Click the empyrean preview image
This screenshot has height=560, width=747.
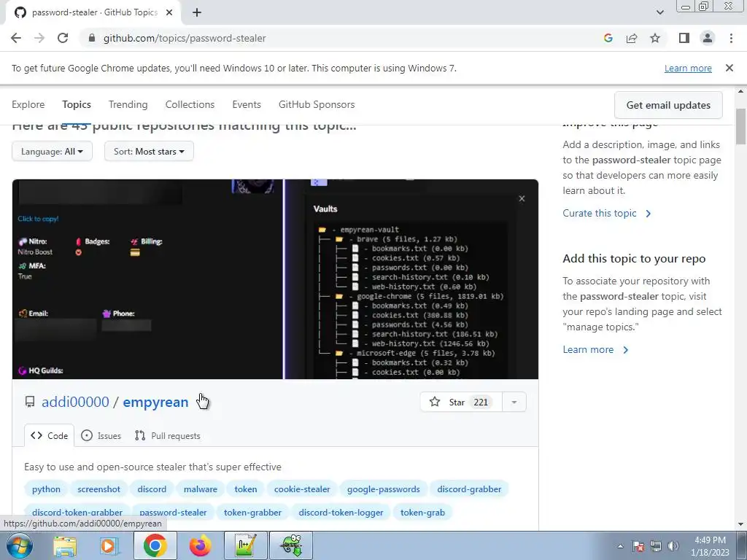coord(275,279)
